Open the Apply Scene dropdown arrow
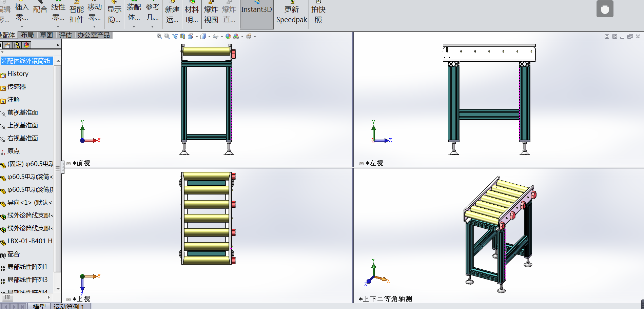The height and width of the screenshot is (309, 644). (242, 37)
